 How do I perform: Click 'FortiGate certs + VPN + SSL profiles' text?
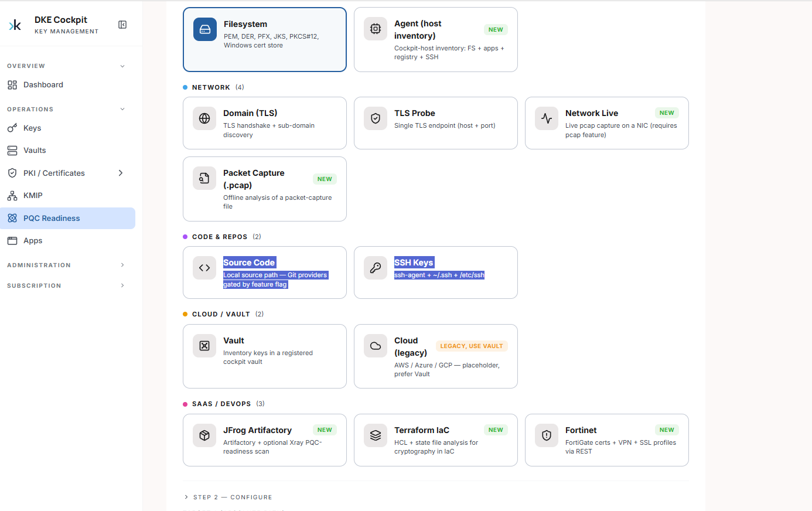click(620, 447)
